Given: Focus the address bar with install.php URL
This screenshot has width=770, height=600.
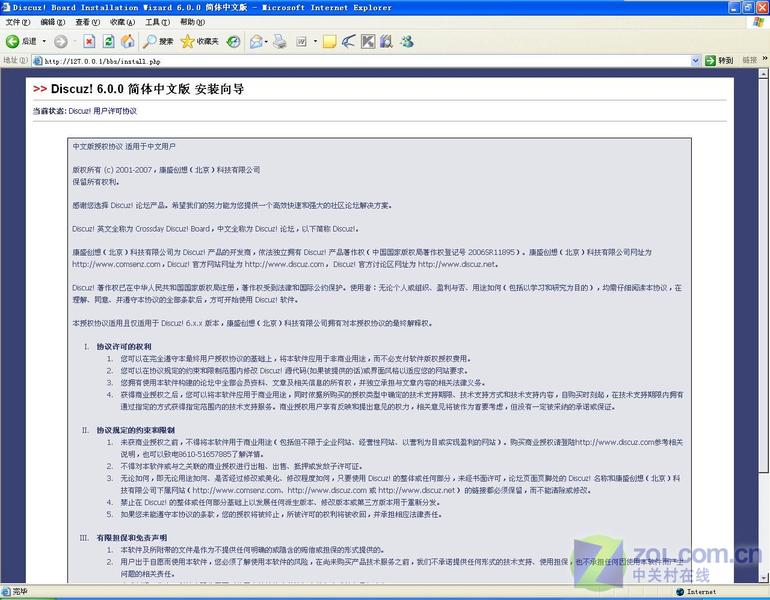Looking at the screenshot, I should [x=366, y=61].
